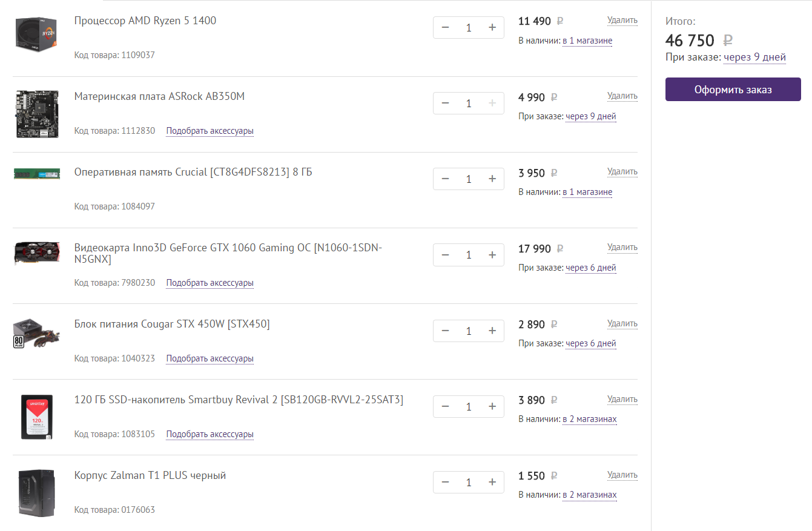812x531 pixels.
Task: Increase quantity of Smartbuy Revival 2 SSD
Action: click(492, 406)
